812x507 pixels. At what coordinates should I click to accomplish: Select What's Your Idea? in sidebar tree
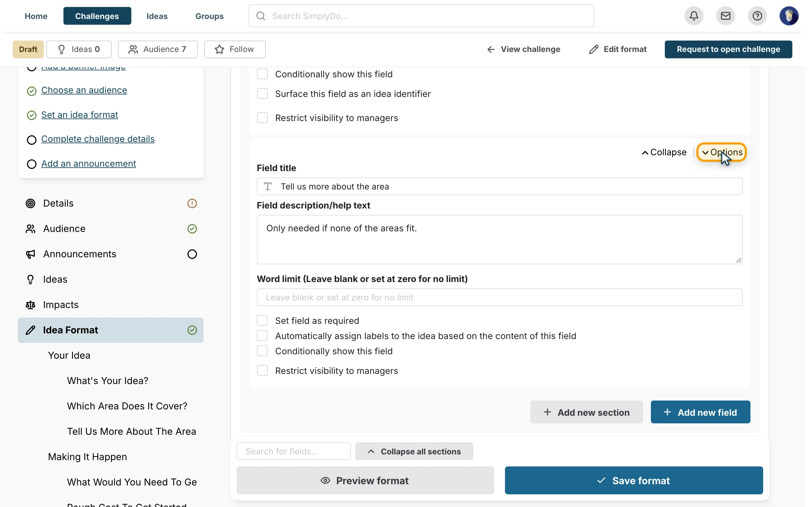point(108,381)
